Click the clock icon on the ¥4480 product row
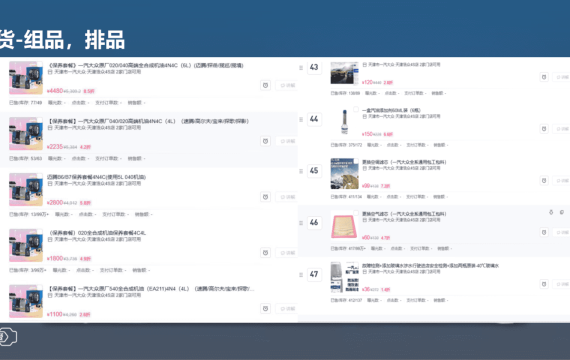 coord(265,85)
